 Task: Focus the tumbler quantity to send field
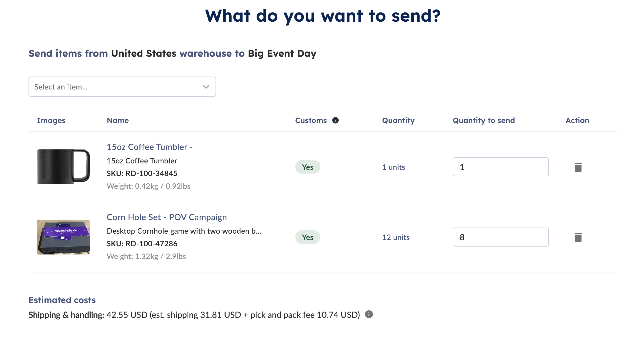point(500,167)
